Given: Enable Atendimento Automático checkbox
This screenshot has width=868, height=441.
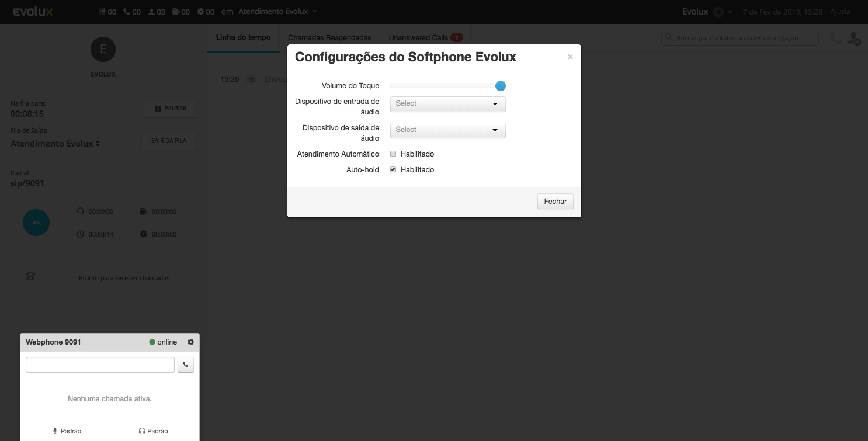Looking at the screenshot, I should tap(393, 154).
